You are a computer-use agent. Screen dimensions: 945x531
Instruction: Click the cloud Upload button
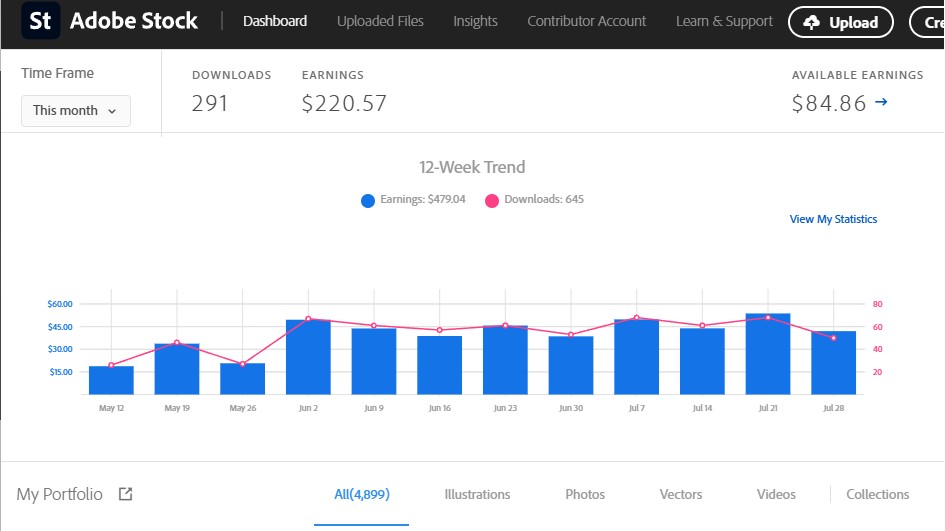tap(840, 22)
